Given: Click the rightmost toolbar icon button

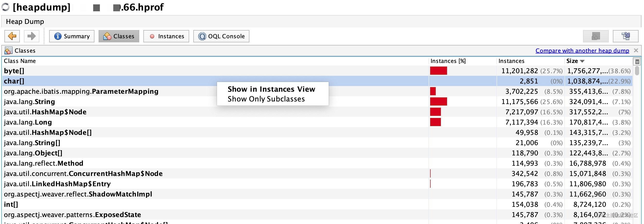Looking at the screenshot, I should tap(625, 36).
